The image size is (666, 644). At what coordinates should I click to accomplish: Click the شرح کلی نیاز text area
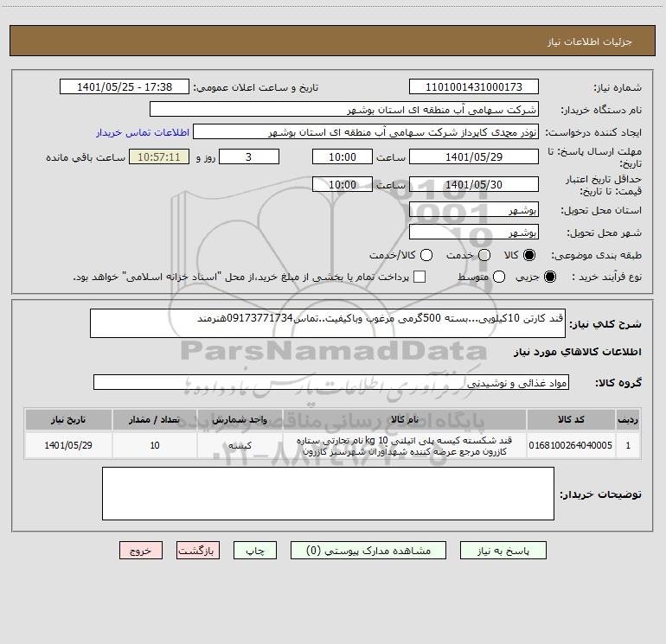point(328,323)
